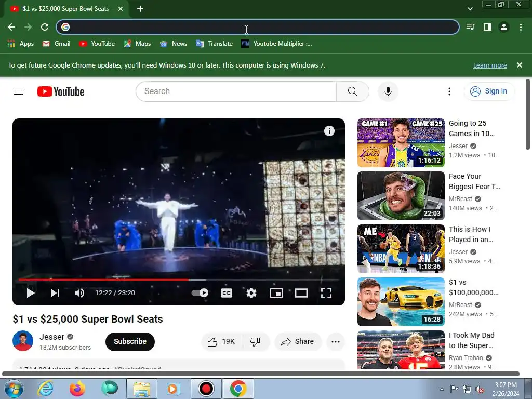Toggle the Chrome side panel icon
This screenshot has height=399, width=532.
pyautogui.click(x=487, y=27)
